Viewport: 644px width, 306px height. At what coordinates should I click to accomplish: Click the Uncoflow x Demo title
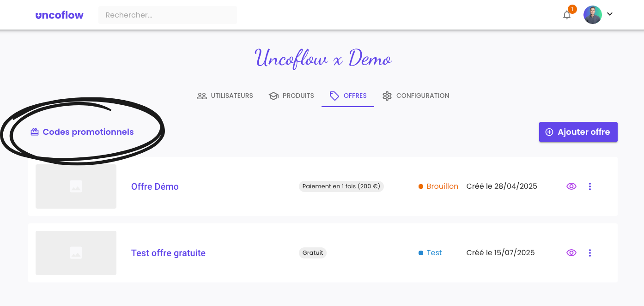coord(323,59)
